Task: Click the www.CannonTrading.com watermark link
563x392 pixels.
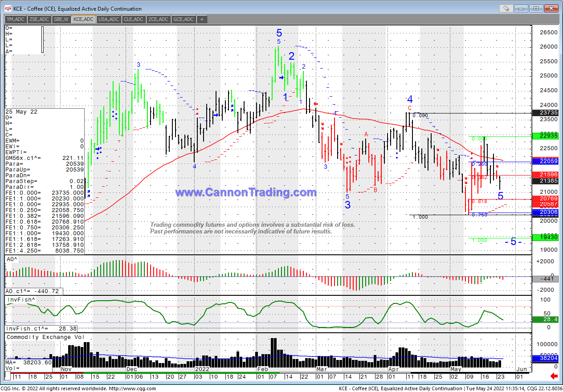Action: (246, 192)
